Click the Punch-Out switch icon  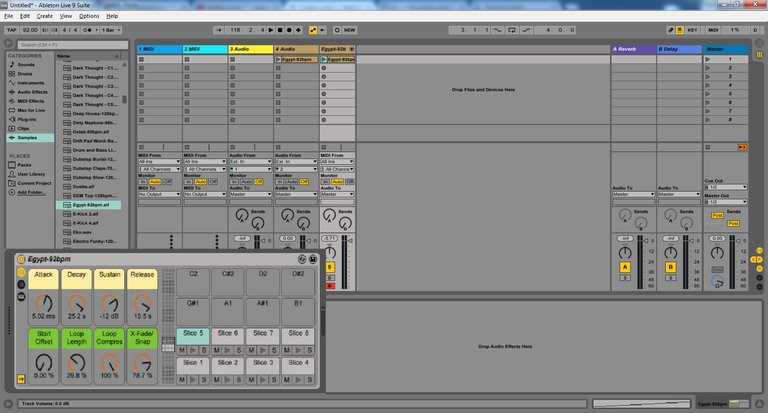(x=527, y=30)
